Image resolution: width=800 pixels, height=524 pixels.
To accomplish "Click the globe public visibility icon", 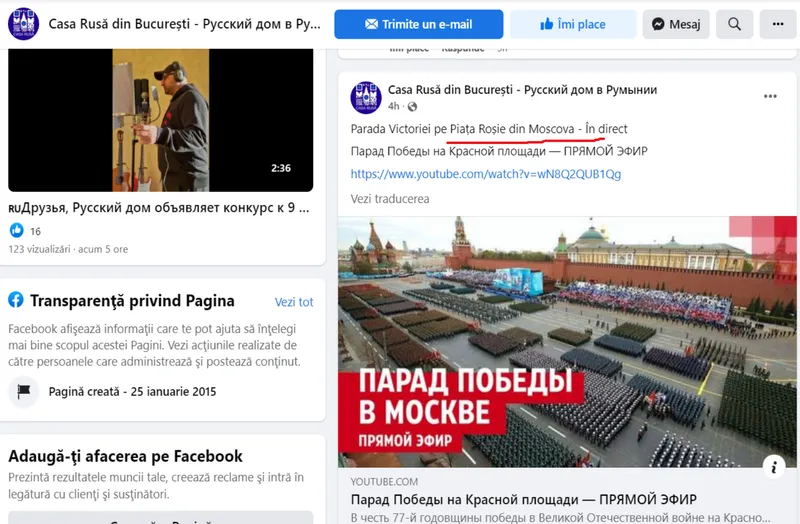I will [x=412, y=106].
